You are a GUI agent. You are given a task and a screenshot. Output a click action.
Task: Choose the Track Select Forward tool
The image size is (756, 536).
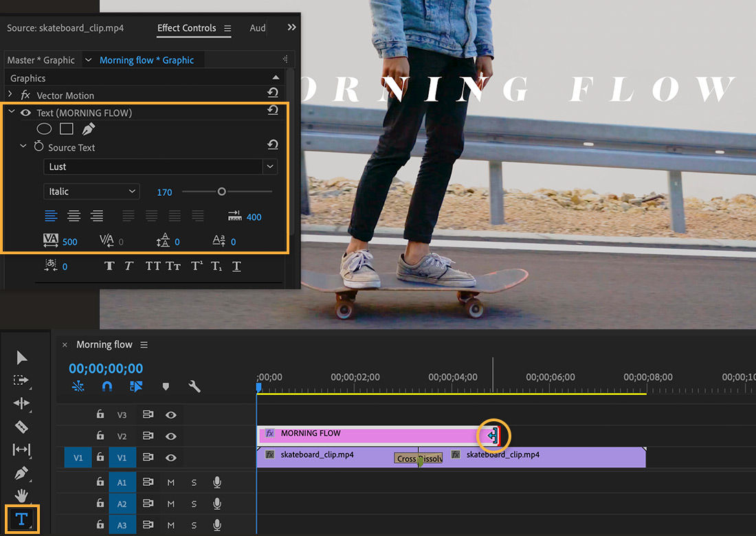(21, 381)
